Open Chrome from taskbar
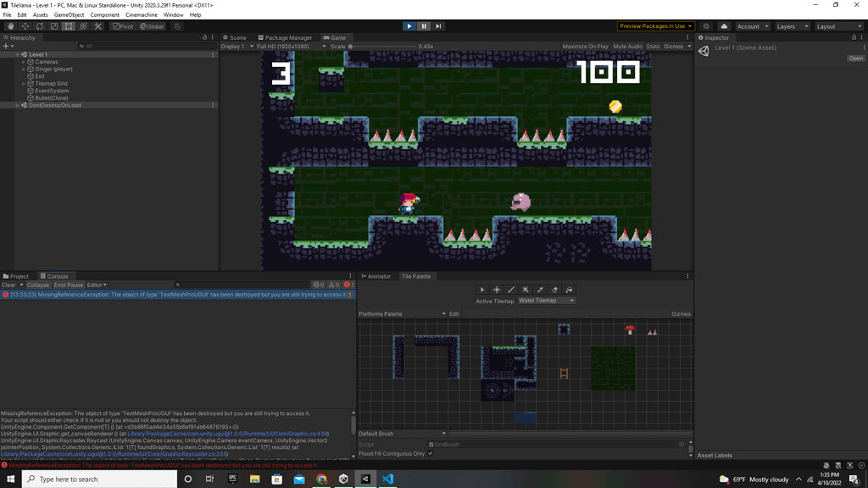Screen dimensions: 868x488 click(x=321, y=480)
